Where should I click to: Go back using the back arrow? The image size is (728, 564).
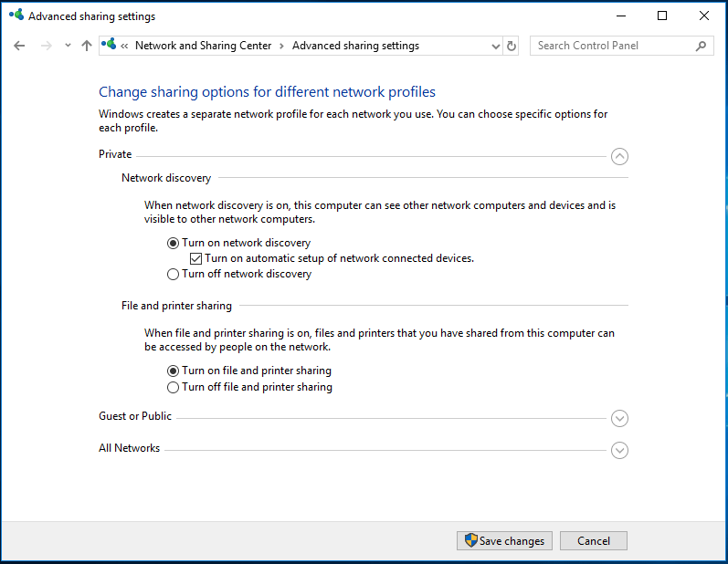click(19, 46)
